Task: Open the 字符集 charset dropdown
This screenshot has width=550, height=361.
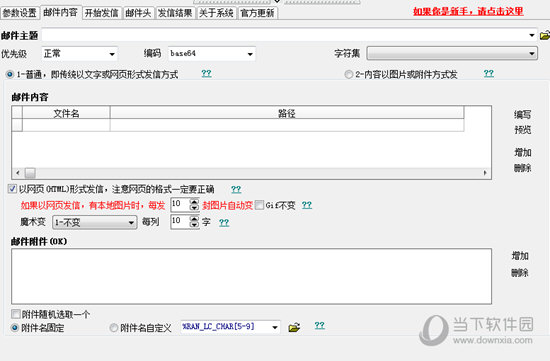Action: tap(452, 53)
